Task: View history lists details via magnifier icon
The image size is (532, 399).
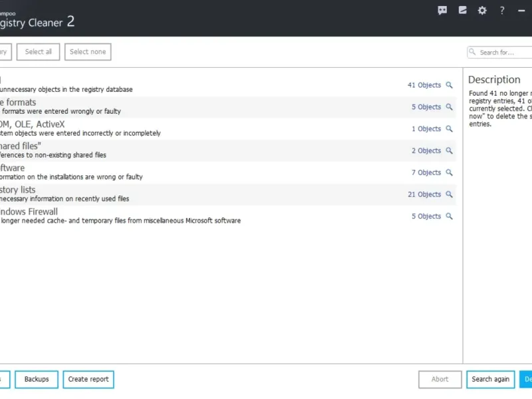Action: [x=449, y=195]
